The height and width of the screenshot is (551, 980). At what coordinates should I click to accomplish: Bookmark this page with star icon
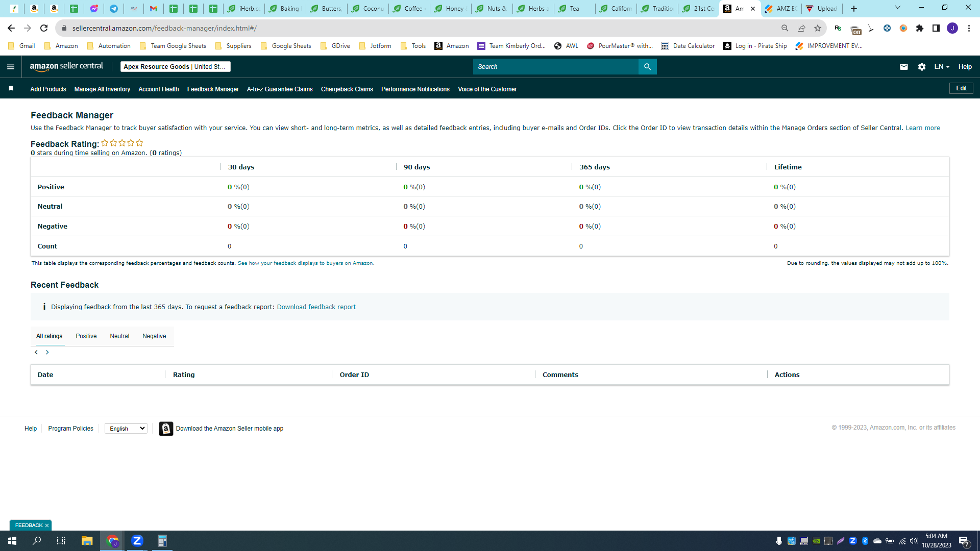tap(818, 28)
